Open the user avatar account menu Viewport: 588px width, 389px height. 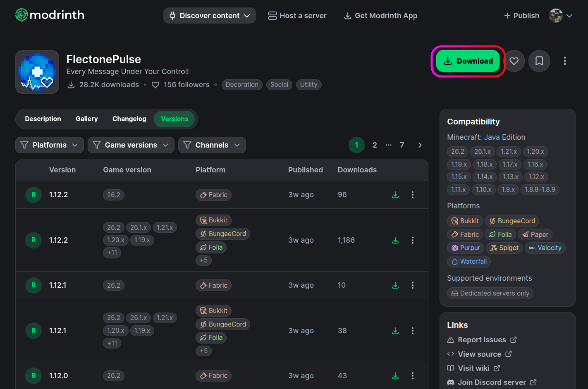click(x=561, y=16)
